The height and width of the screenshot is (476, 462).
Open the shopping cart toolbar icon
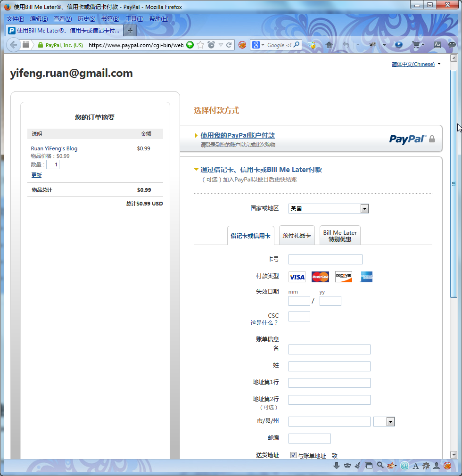pos(416,45)
